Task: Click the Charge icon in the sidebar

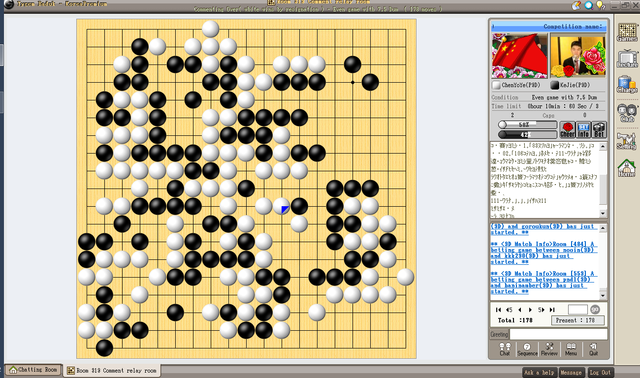Action: point(627,84)
